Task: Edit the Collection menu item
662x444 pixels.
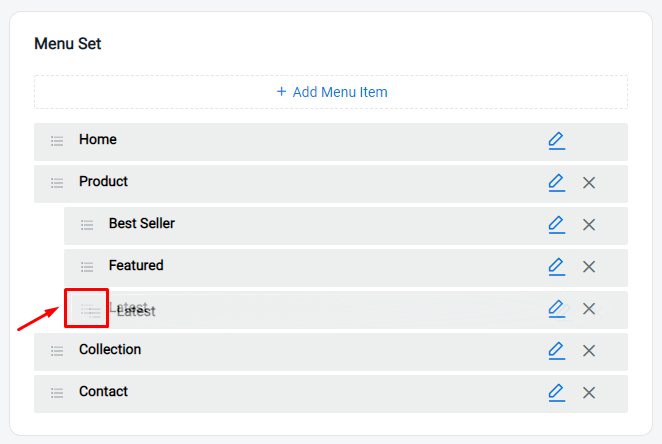Action: (x=556, y=351)
